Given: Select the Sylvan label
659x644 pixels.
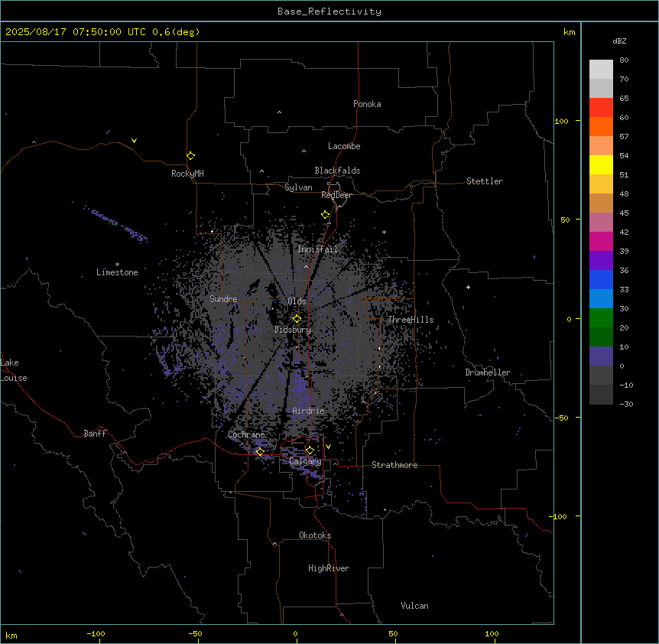Looking at the screenshot, I should click(298, 187).
